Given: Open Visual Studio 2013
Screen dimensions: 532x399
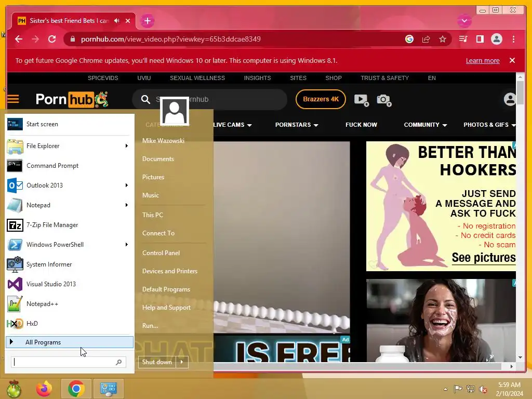Looking at the screenshot, I should tap(70, 284).
